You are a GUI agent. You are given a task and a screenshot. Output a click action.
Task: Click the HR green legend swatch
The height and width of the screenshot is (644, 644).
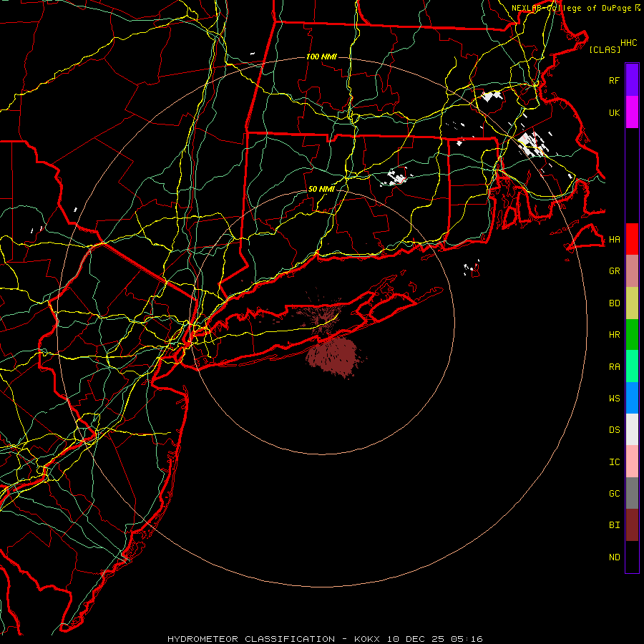point(632,334)
